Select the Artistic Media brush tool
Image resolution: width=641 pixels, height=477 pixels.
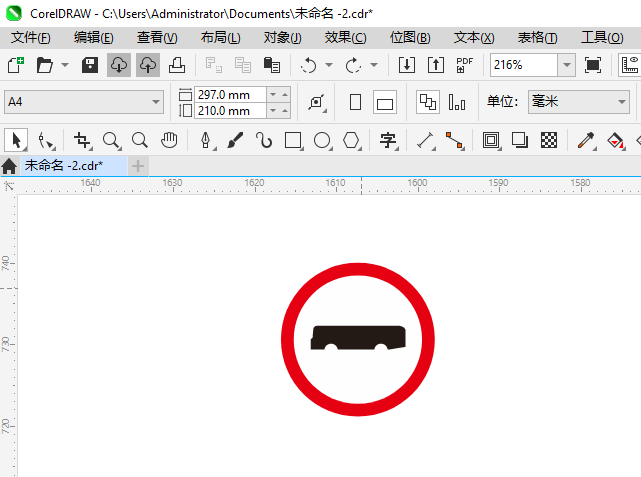235,141
